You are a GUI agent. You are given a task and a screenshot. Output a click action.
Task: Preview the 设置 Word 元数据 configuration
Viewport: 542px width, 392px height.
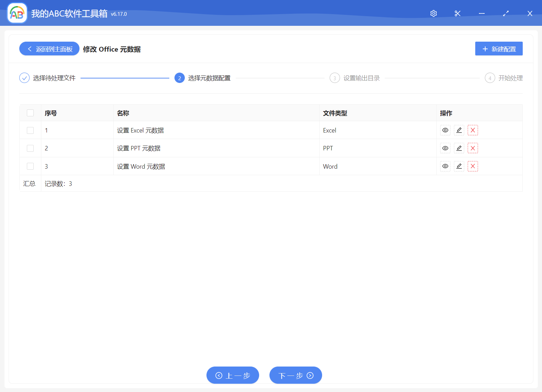(445, 166)
